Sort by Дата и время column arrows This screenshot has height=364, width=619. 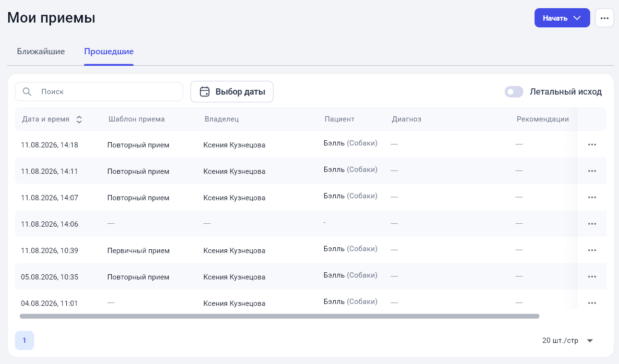pyautogui.click(x=79, y=119)
